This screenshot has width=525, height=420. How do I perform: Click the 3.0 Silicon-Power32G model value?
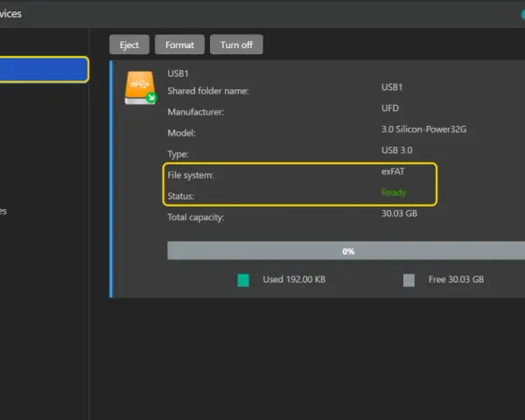click(x=423, y=129)
